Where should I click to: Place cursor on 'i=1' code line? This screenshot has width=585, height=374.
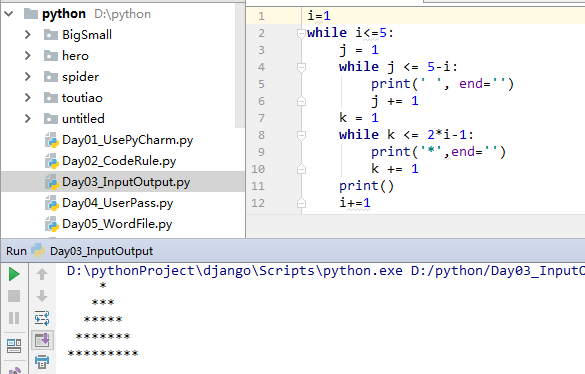(319, 16)
